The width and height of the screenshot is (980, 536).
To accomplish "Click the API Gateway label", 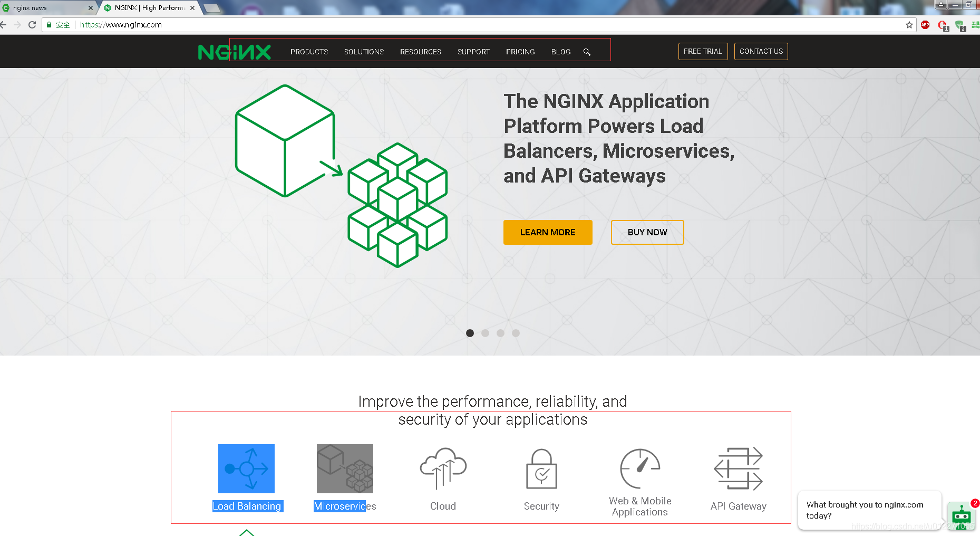I will (x=738, y=506).
